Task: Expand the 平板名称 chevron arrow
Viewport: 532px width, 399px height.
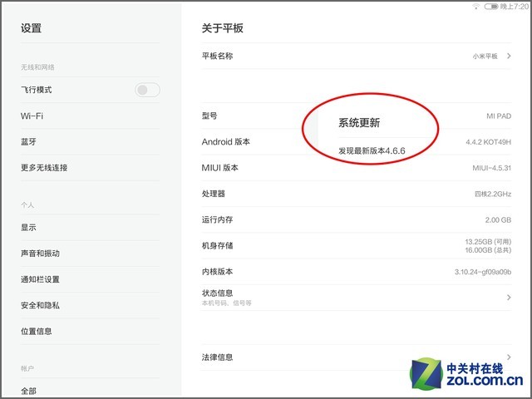Action: pyautogui.click(x=508, y=56)
